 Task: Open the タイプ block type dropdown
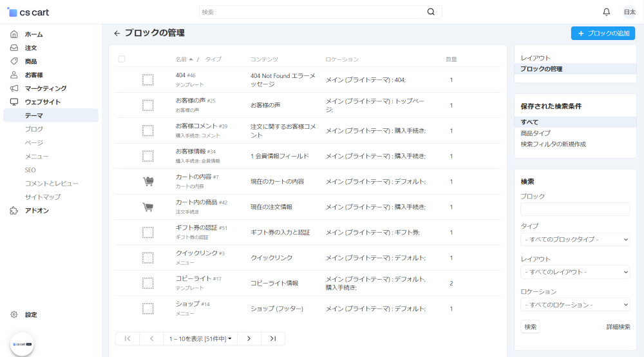point(575,240)
